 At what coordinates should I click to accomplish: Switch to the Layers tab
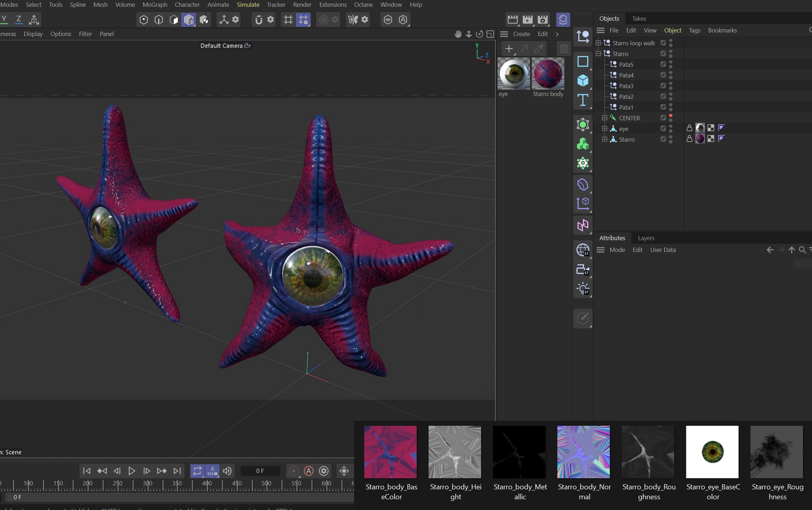coord(646,238)
